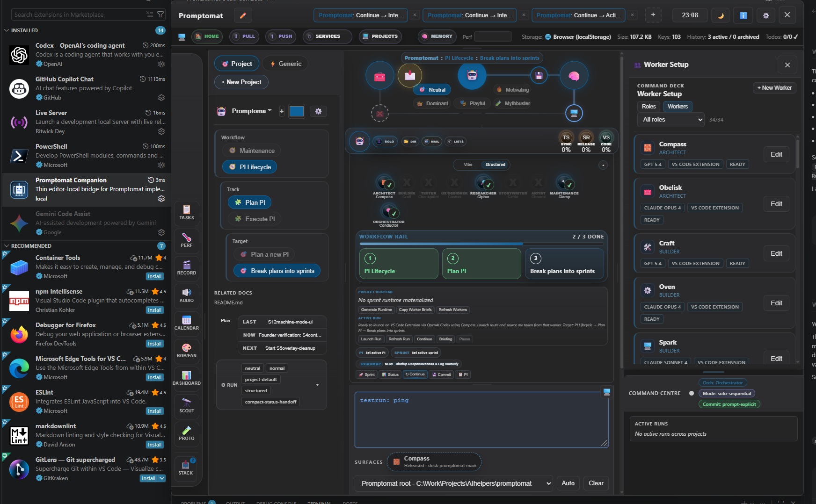Screen dimensions: 816x504
Task: Click the filter icon in extensions search
Action: [x=160, y=14]
